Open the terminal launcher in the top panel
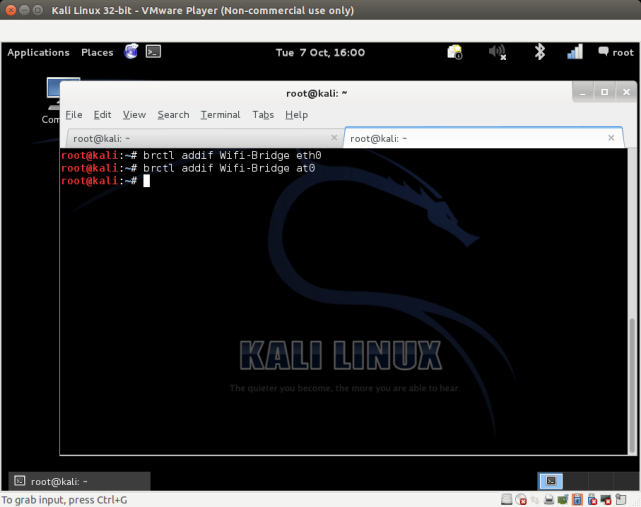 point(153,52)
